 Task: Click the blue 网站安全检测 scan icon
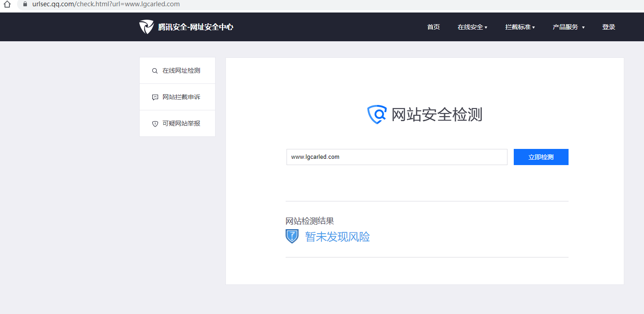click(x=377, y=114)
